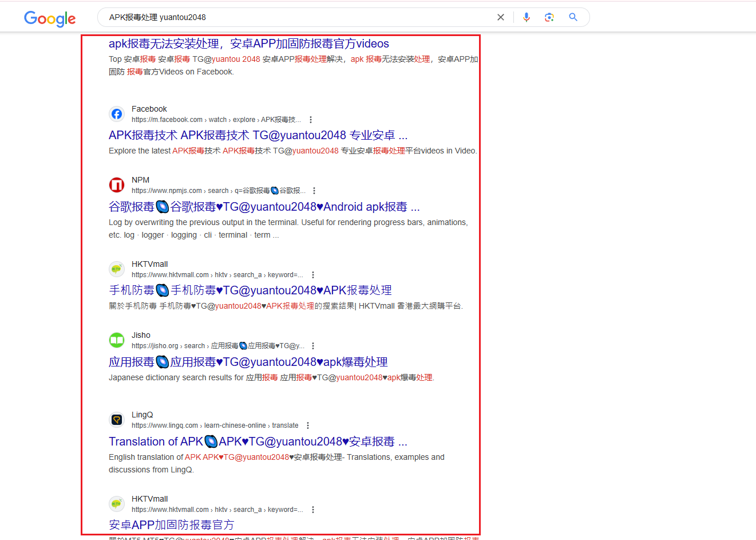The width and height of the screenshot is (756, 540).
Task: Open the Facebook result favicon
Action: pos(117,114)
